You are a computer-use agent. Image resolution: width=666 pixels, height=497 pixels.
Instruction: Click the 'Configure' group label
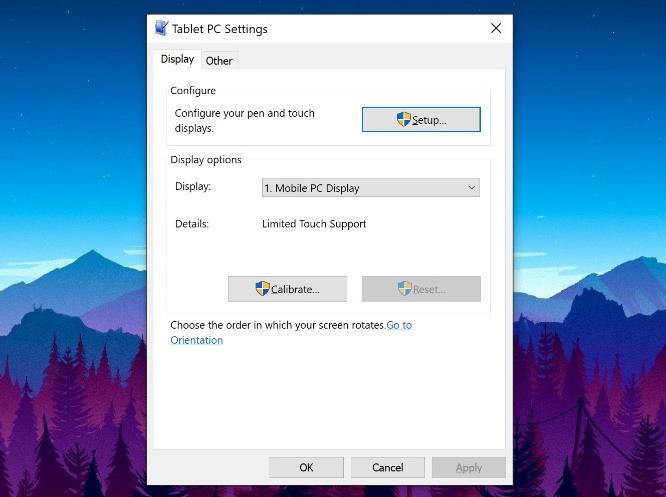pyautogui.click(x=193, y=90)
